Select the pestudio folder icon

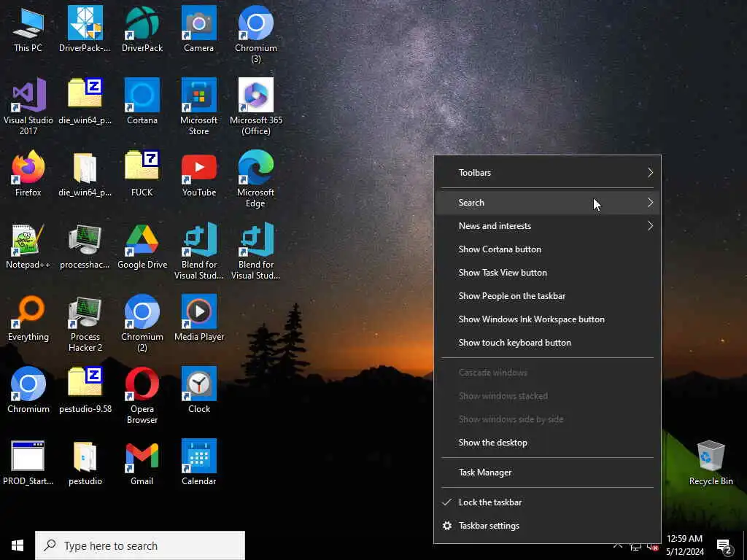(x=85, y=463)
